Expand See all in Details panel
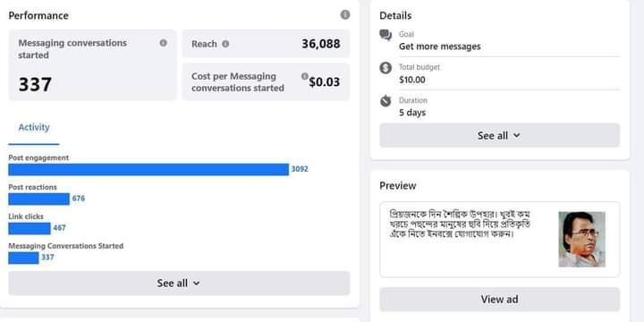The width and height of the screenshot is (644, 322). click(x=499, y=135)
